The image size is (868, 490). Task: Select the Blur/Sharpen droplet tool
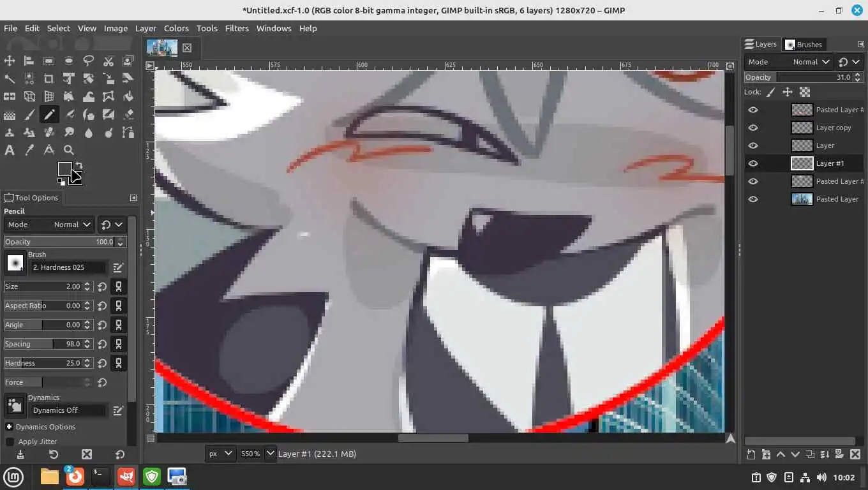pos(89,133)
